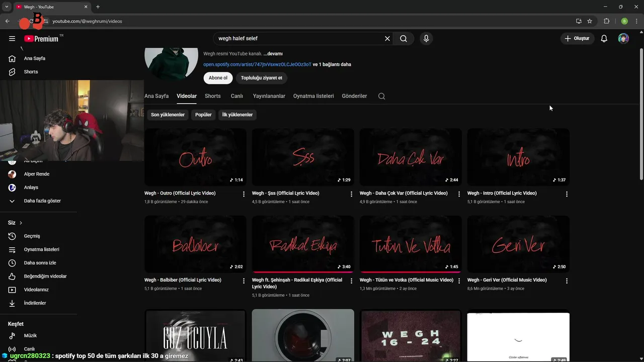The height and width of the screenshot is (362, 644).
Task: Play the WEGH 16-24 thumbnail
Action: pyautogui.click(x=411, y=335)
